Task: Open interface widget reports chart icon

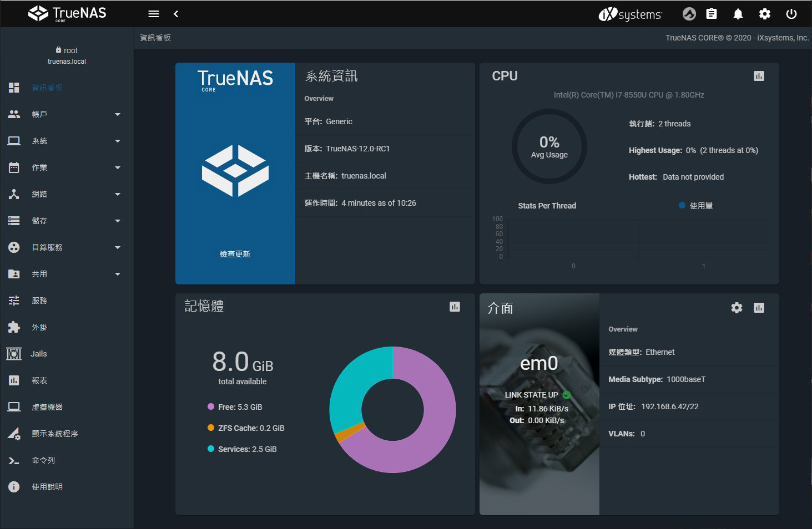Action: click(x=759, y=308)
